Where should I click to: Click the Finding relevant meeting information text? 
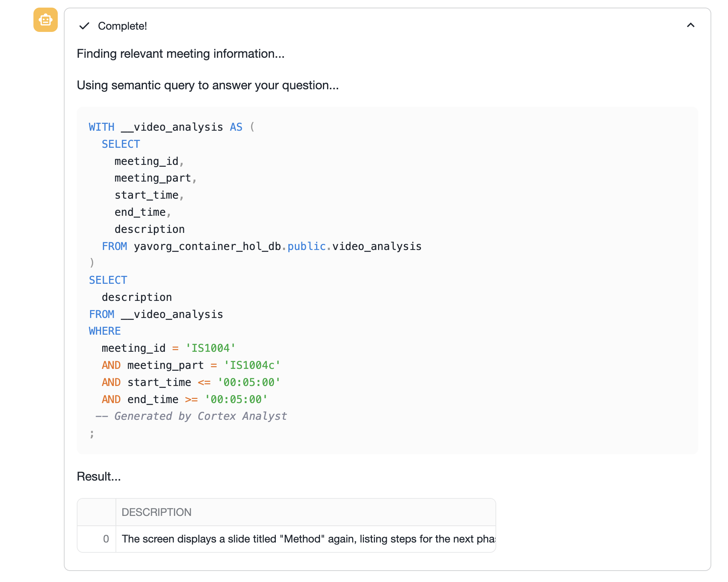point(181,54)
